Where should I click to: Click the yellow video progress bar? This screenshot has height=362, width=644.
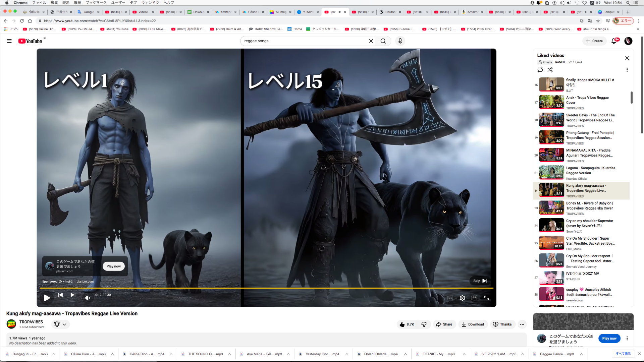(x=266, y=288)
